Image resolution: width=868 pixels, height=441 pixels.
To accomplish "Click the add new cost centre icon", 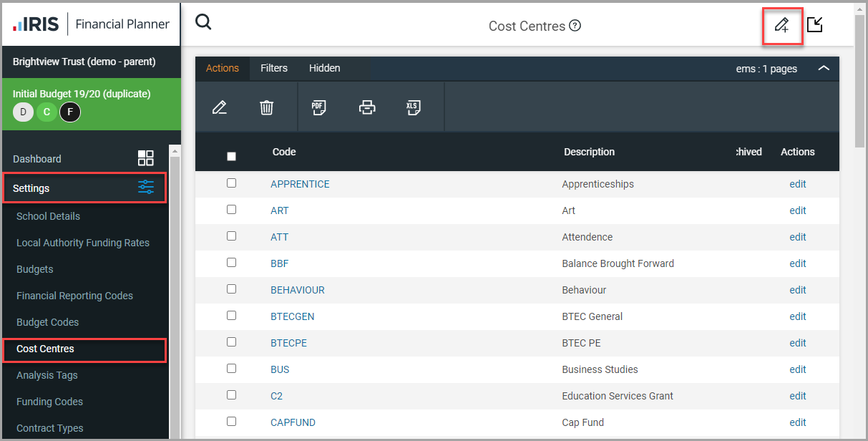I will point(781,26).
